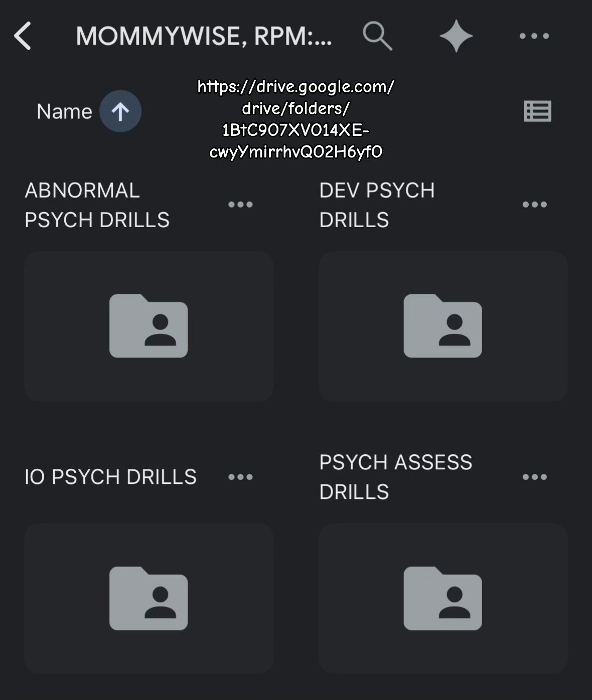Open ABNORMAL PSYCH DRILLS folder icon

point(149,326)
